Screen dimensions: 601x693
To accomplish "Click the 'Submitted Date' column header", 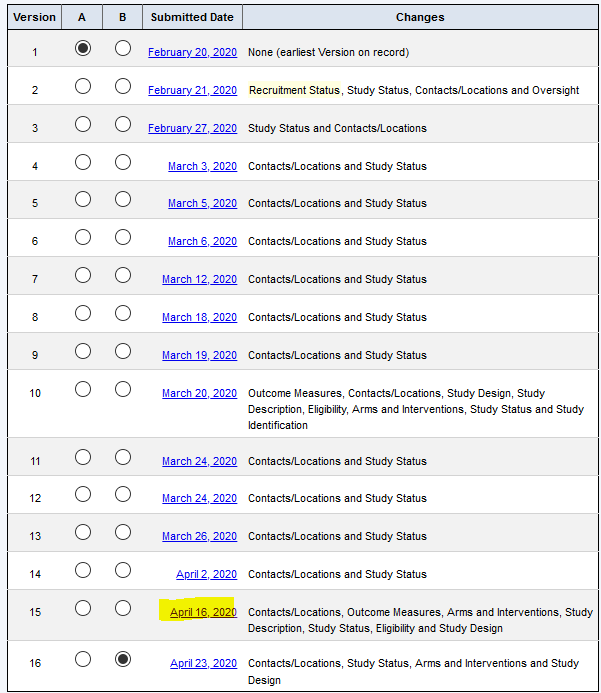I will (192, 17).
